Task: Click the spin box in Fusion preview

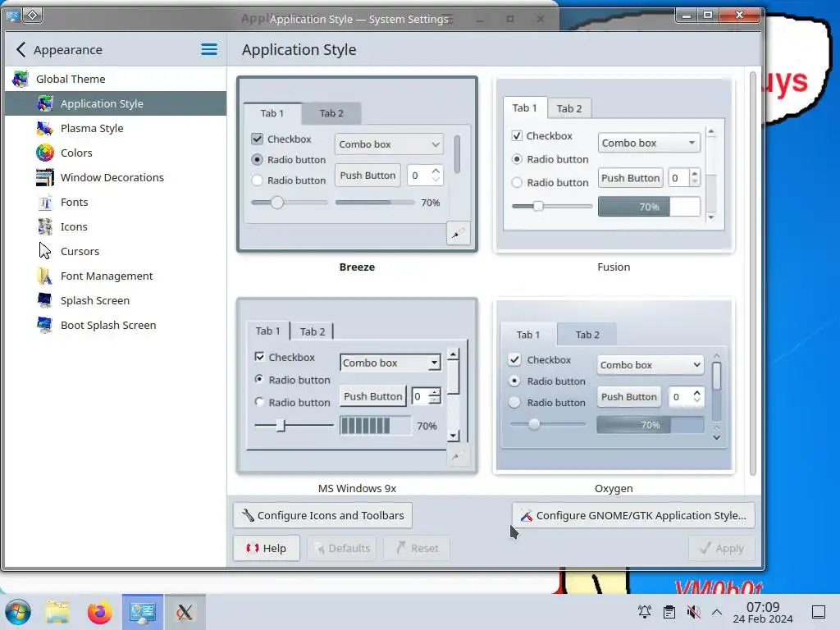Action: 684,178
